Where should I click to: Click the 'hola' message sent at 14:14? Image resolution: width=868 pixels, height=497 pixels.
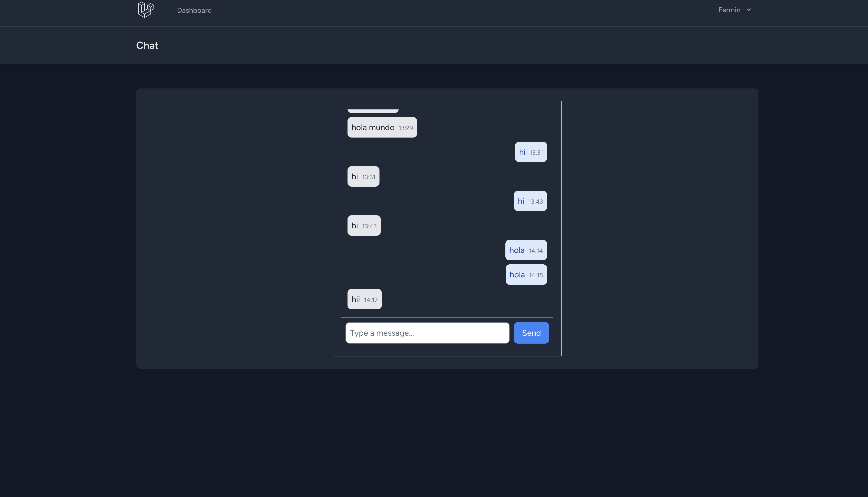pos(526,250)
